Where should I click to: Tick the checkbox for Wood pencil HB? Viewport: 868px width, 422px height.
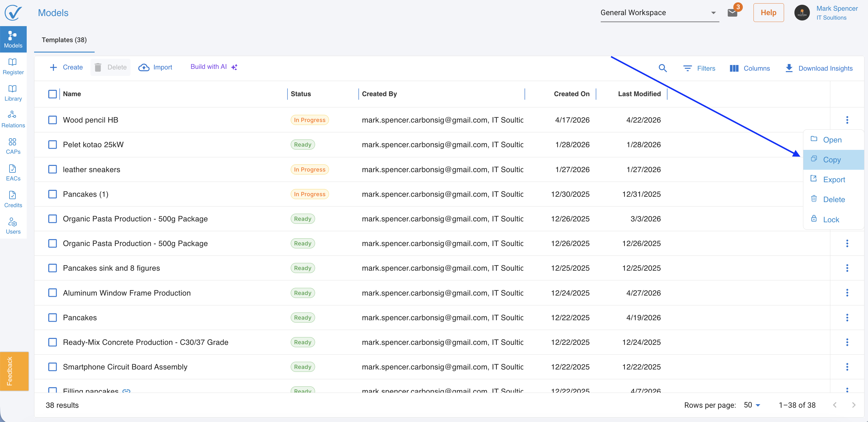(53, 120)
